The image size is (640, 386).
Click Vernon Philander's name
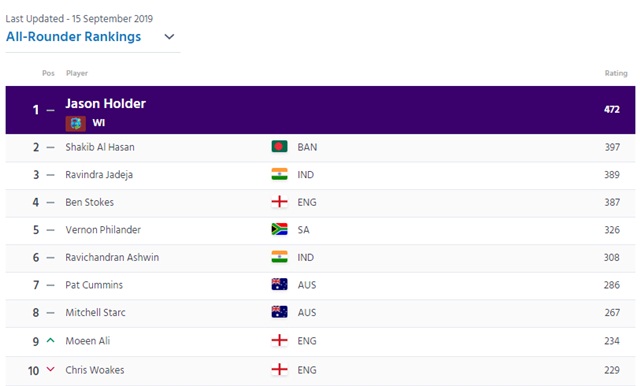click(103, 230)
